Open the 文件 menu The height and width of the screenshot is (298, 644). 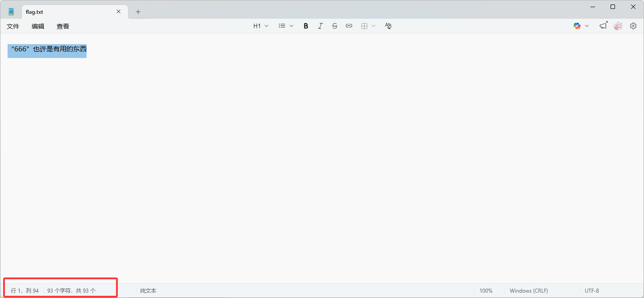[x=13, y=26]
